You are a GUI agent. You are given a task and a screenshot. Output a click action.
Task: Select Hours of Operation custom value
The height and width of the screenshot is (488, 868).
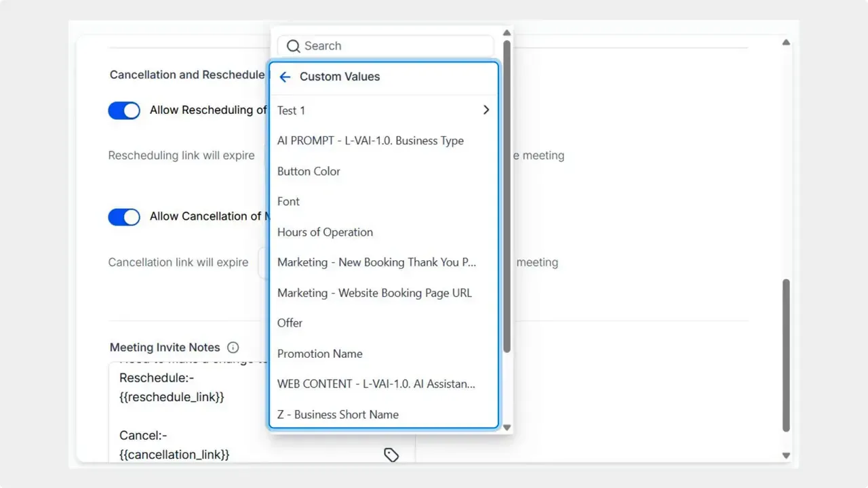click(325, 232)
